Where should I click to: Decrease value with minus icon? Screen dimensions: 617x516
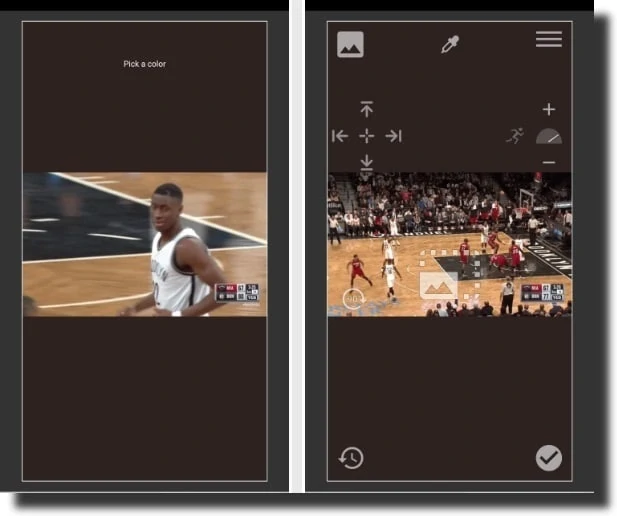tap(549, 162)
